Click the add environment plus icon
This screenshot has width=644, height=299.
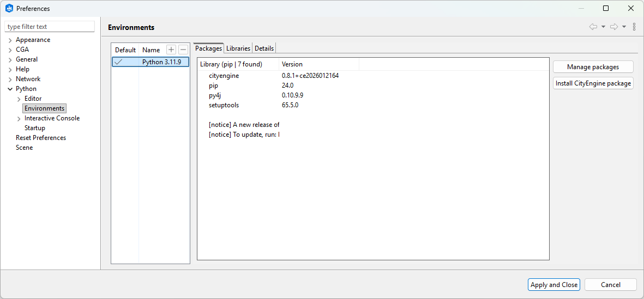coord(171,50)
